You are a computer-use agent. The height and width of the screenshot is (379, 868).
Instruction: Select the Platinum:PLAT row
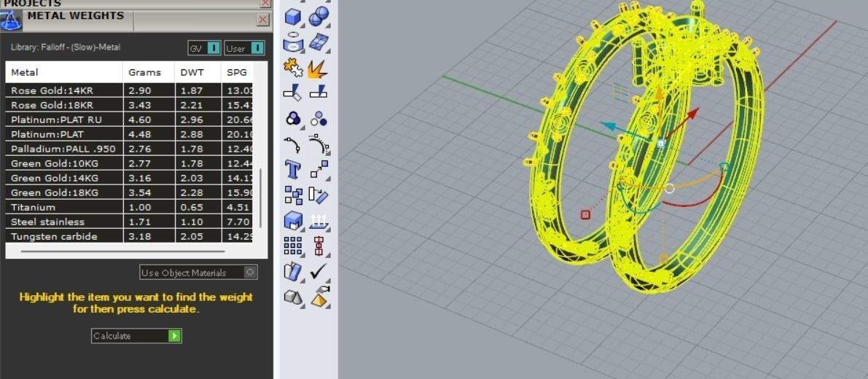(129, 134)
